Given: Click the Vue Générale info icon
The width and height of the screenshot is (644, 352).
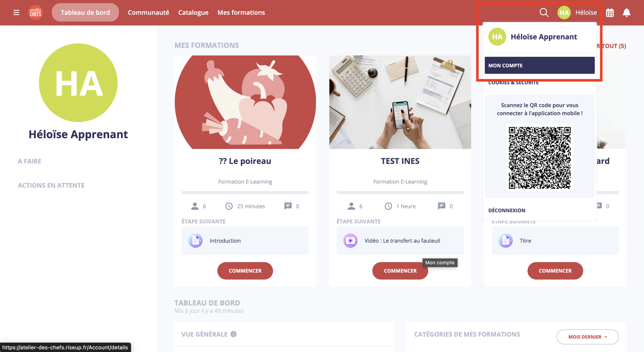Looking at the screenshot, I should coord(233,334).
